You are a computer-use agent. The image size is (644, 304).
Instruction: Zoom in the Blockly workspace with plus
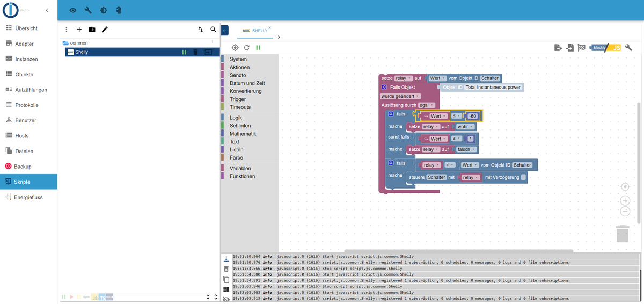(625, 200)
